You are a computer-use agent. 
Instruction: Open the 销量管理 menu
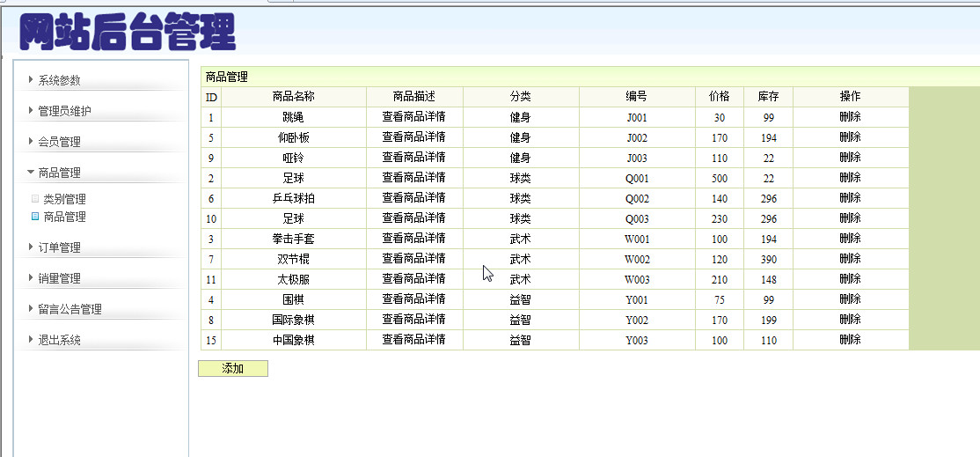(55, 278)
